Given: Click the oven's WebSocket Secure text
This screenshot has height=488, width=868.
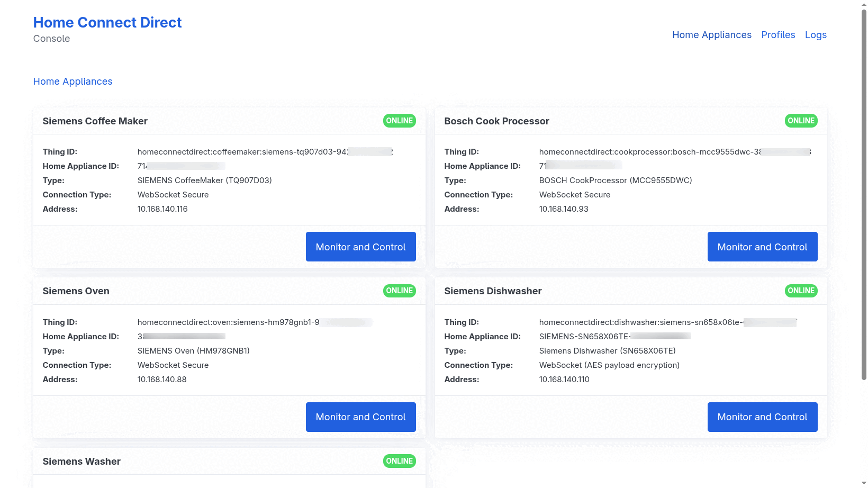Looking at the screenshot, I should pyautogui.click(x=173, y=365).
